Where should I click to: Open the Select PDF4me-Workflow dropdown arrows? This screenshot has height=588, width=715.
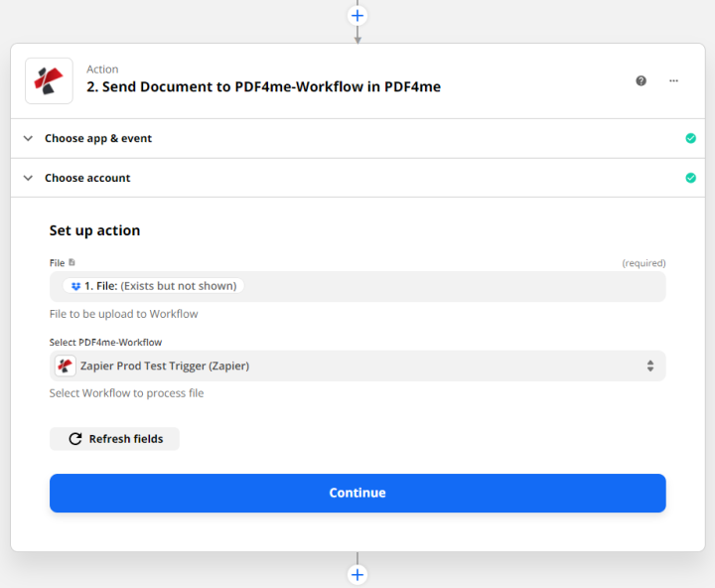[649, 366]
